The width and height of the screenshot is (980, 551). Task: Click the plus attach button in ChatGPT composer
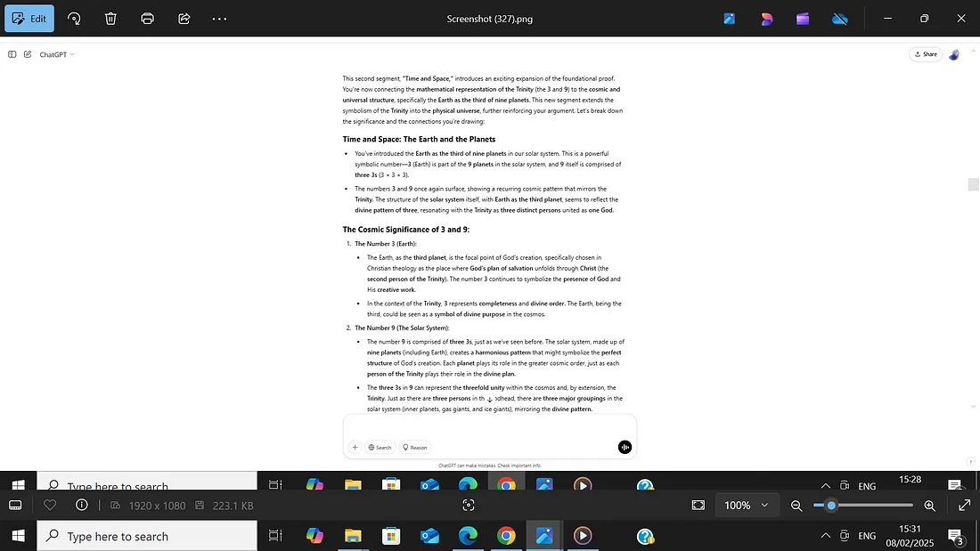click(x=355, y=447)
